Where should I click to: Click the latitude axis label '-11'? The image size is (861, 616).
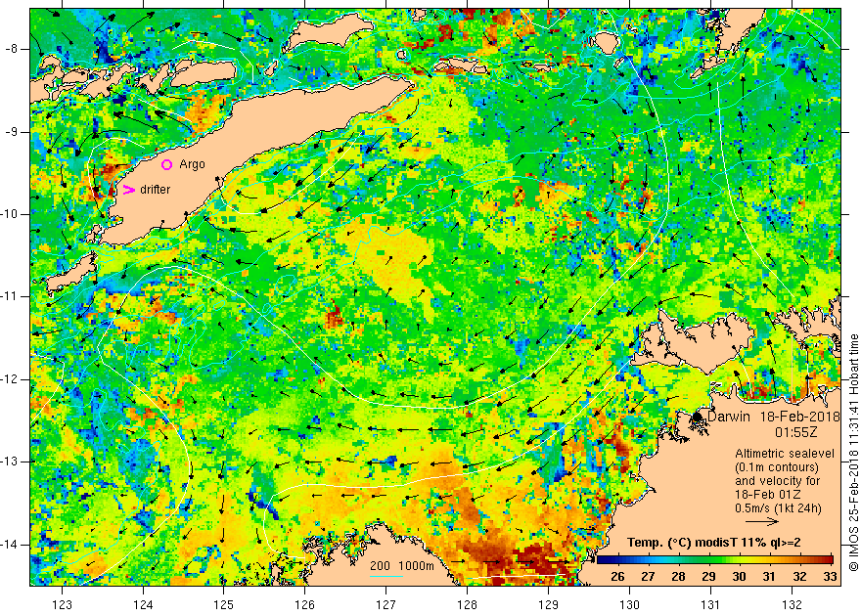11,296
